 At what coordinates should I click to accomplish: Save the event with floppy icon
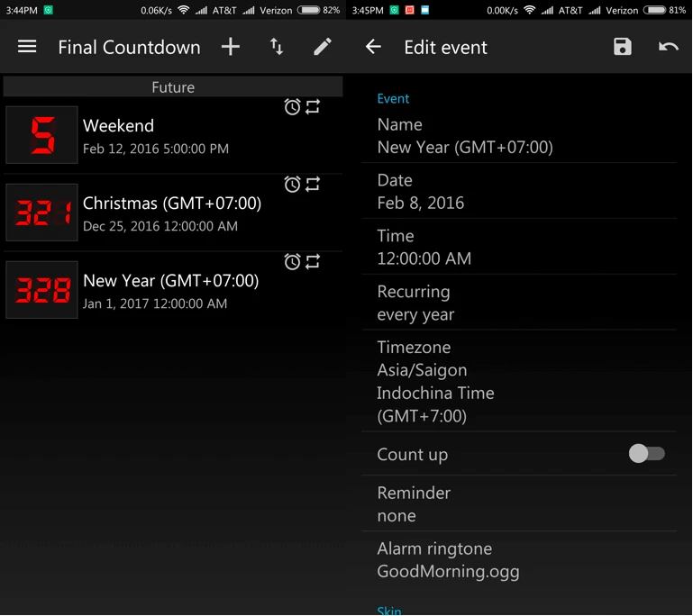[x=623, y=46]
